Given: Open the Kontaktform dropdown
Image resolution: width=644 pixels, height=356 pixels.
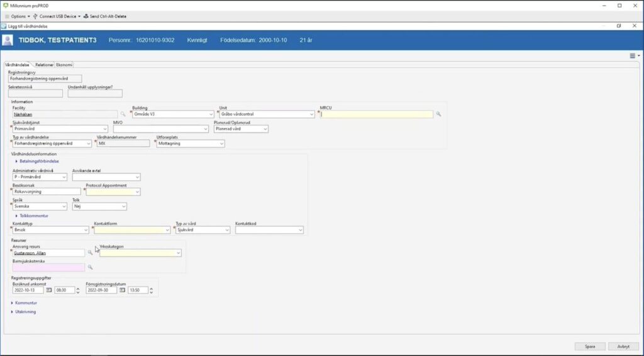Looking at the screenshot, I should pyautogui.click(x=167, y=230).
